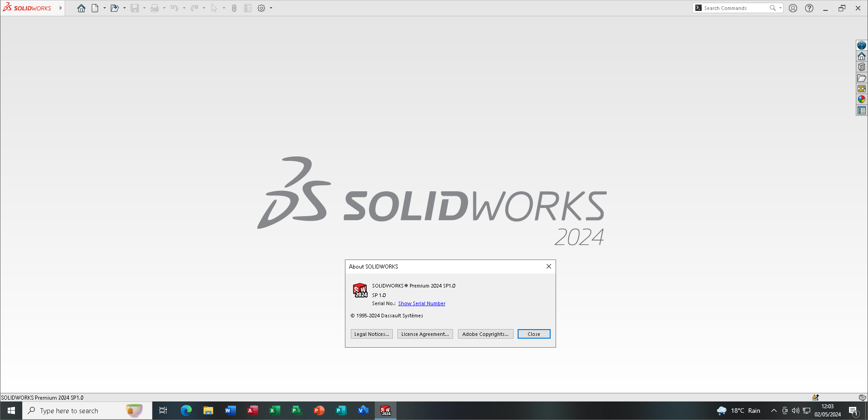Click Show Serial Number link
868x420 pixels.
(422, 304)
